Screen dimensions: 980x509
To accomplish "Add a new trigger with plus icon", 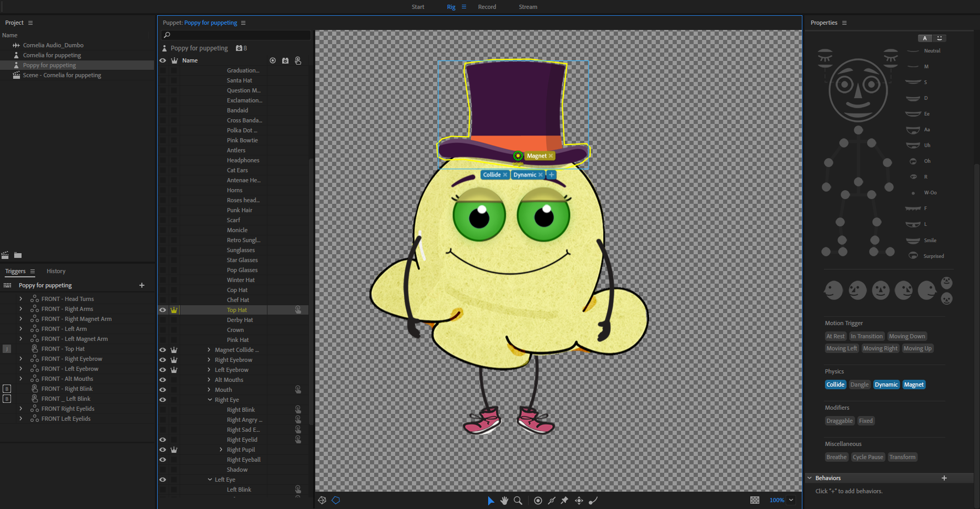I will coord(142,285).
